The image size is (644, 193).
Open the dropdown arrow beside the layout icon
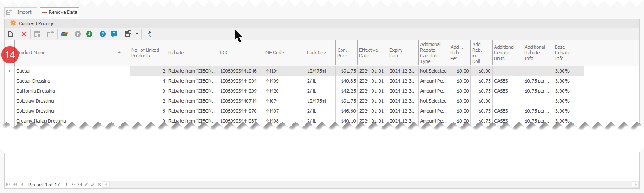(x=137, y=34)
